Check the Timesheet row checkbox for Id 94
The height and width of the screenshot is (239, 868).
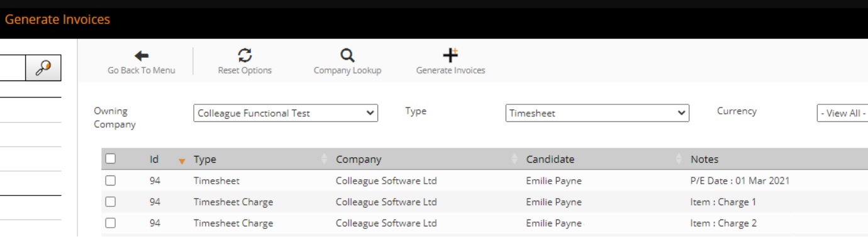[111, 181]
